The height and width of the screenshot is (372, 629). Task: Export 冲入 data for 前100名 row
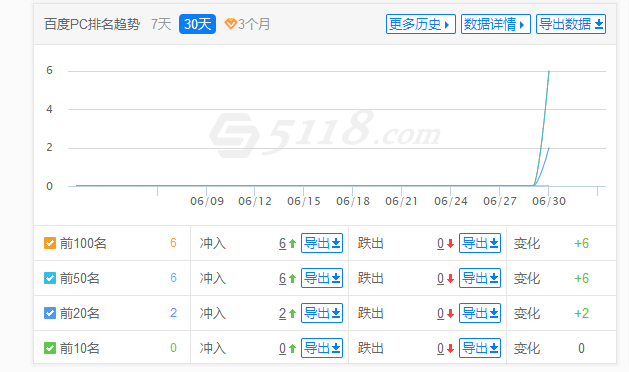(x=322, y=243)
